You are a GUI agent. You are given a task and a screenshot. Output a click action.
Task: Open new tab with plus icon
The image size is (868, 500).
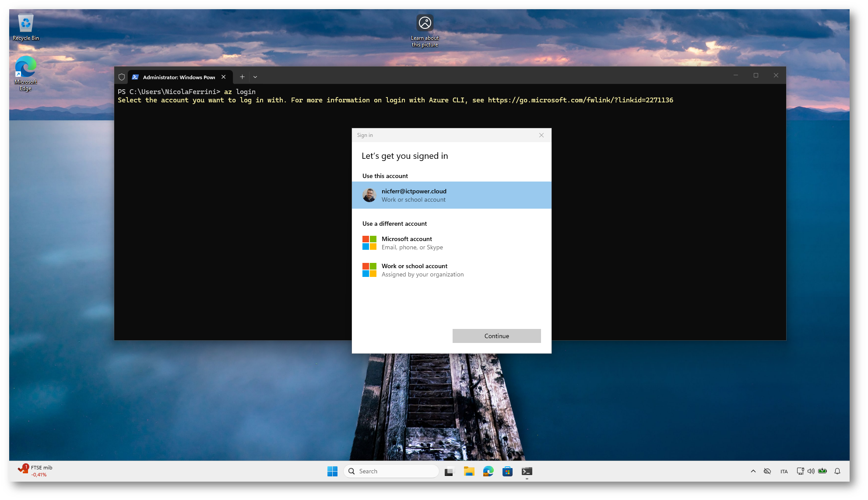pyautogui.click(x=242, y=77)
